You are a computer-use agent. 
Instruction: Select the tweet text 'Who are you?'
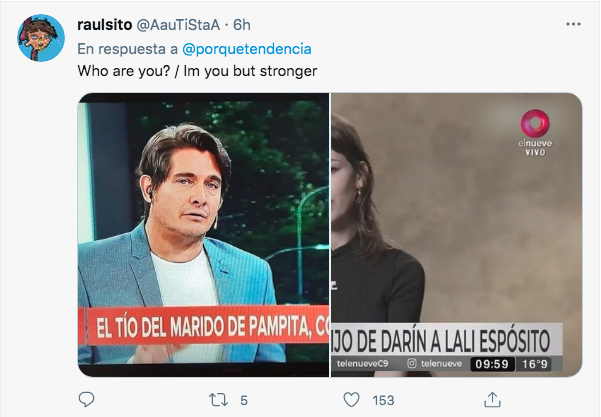pos(123,71)
